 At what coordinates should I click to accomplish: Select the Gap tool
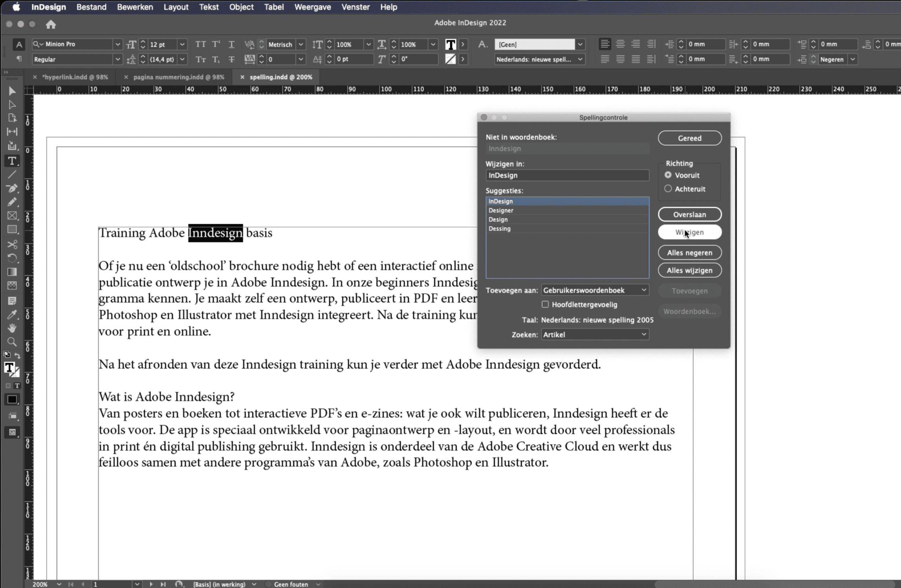pos(12,132)
